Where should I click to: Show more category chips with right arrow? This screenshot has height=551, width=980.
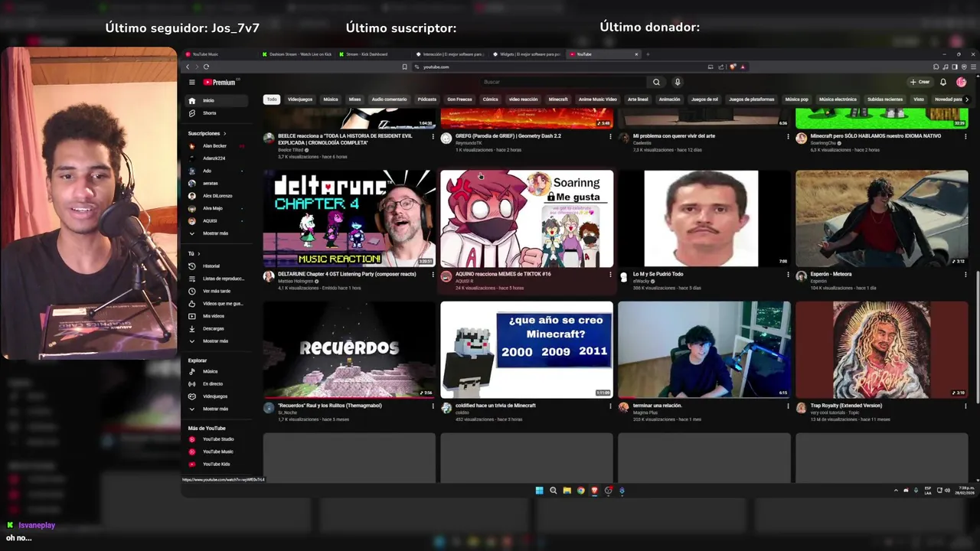966,99
